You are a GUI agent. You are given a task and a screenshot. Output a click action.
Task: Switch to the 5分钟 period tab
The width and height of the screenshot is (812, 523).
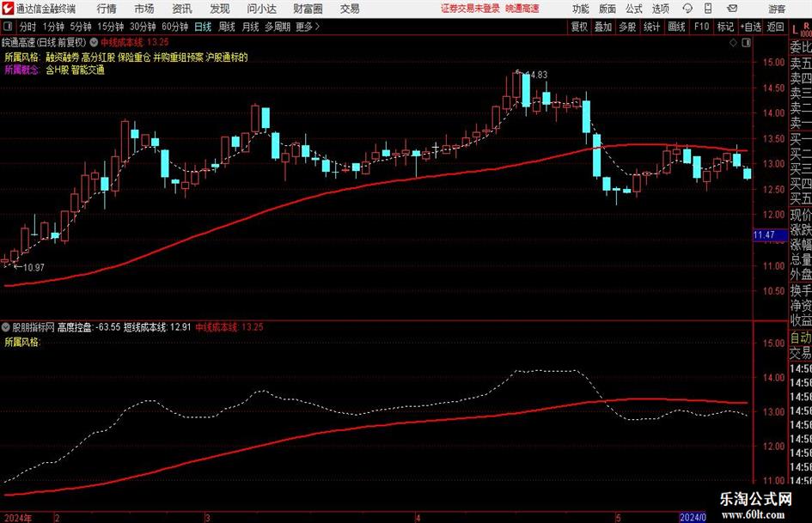[81, 27]
